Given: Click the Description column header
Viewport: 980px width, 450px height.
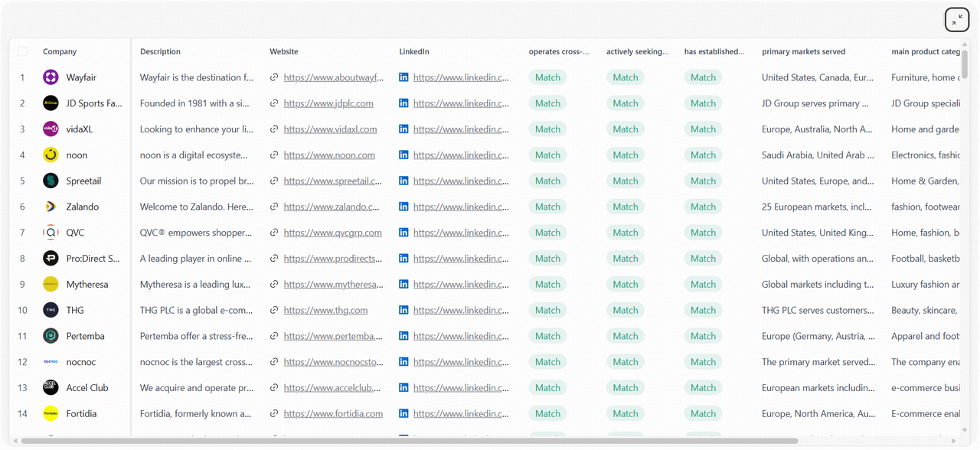Looking at the screenshot, I should (160, 52).
